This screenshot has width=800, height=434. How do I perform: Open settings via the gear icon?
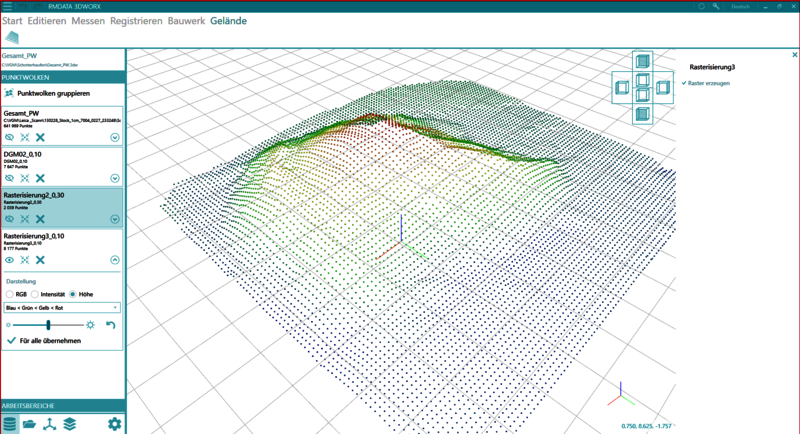[x=114, y=424]
